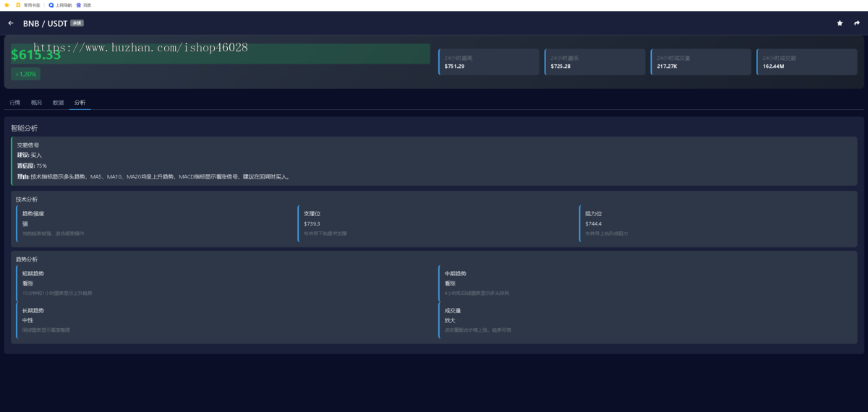This screenshot has width=868, height=412.
Task: Click the +1.20% change badge
Action: click(x=25, y=74)
